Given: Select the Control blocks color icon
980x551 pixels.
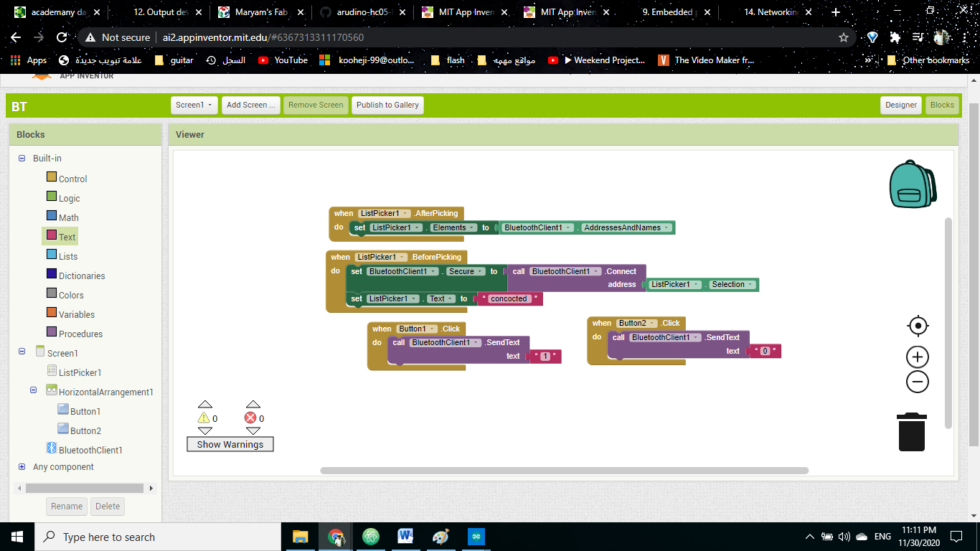Looking at the screenshot, I should pos(52,177).
